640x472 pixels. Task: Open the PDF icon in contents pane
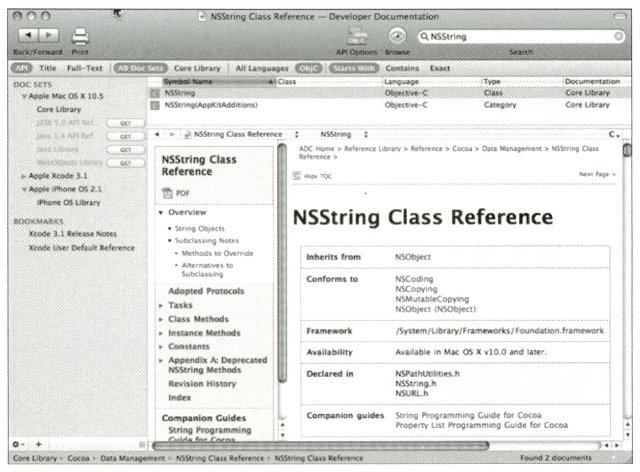[168, 192]
